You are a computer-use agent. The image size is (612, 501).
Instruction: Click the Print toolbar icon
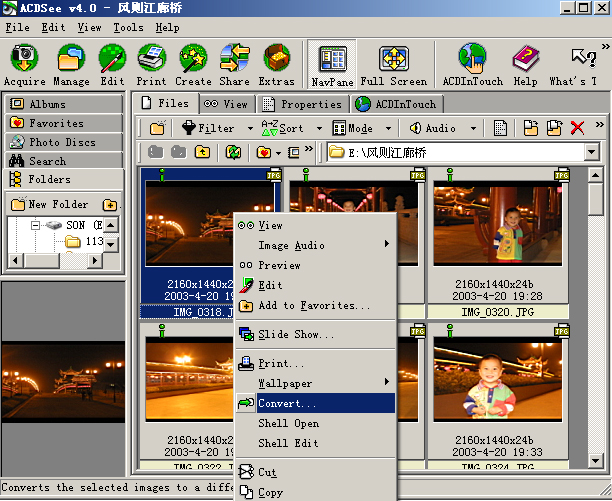(x=151, y=64)
